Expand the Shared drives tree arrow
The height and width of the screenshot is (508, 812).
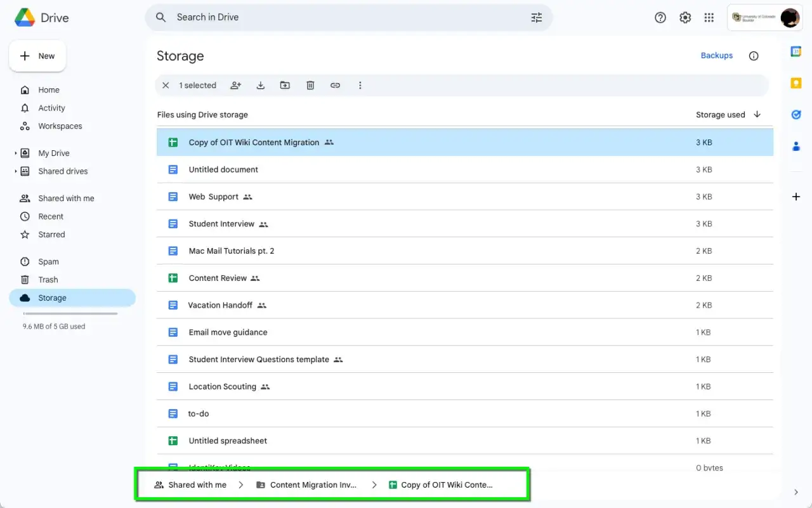point(16,171)
